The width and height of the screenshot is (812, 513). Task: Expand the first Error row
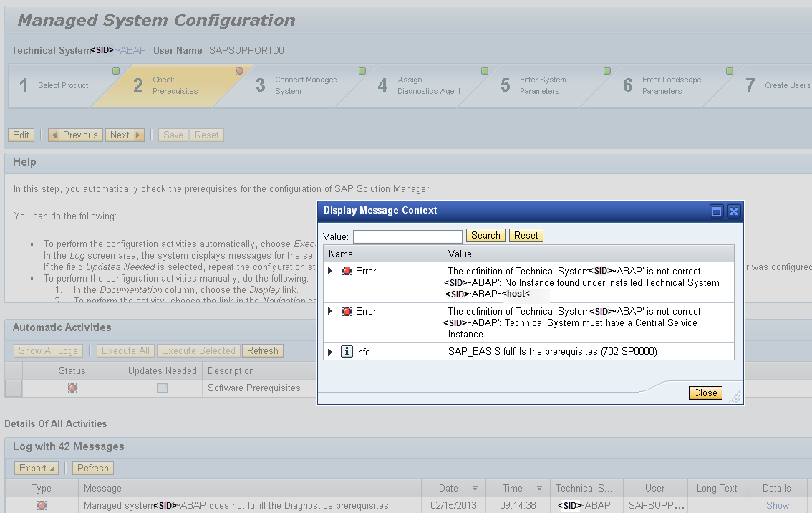coord(330,271)
